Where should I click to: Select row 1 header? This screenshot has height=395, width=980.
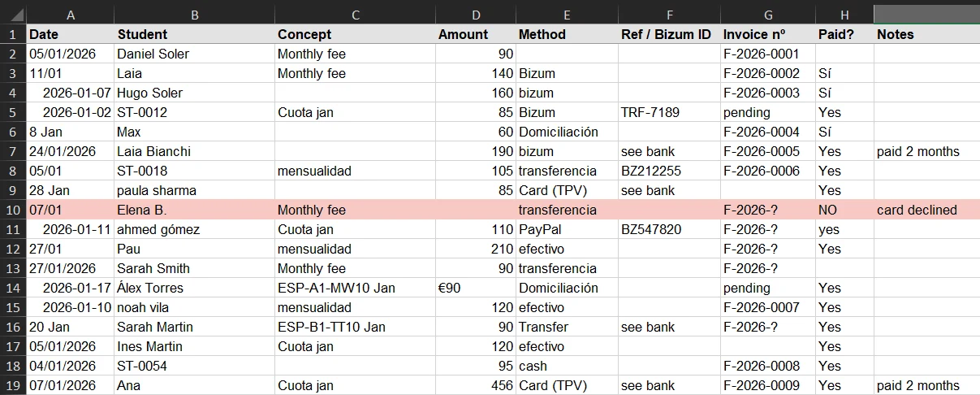pyautogui.click(x=13, y=34)
